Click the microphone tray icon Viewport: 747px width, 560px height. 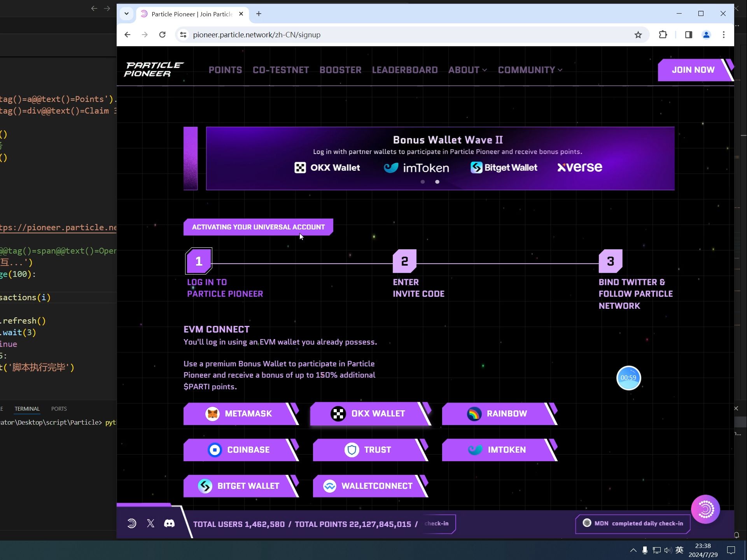click(x=645, y=550)
